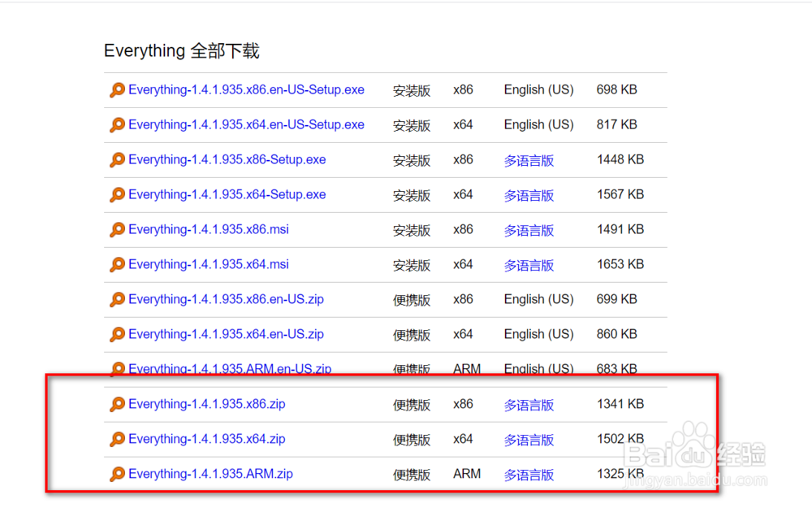Click the 699 KB size value
Viewport: 812px width, 508px height.
click(x=616, y=299)
